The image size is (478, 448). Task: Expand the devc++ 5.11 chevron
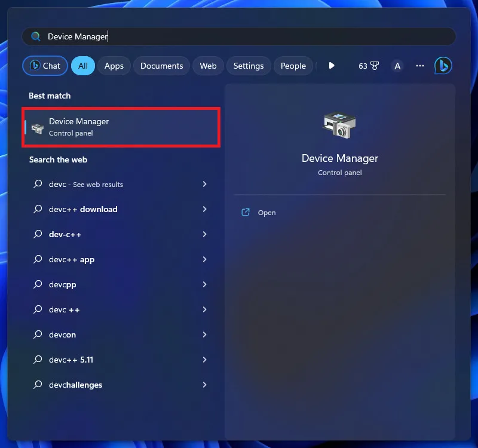(204, 360)
